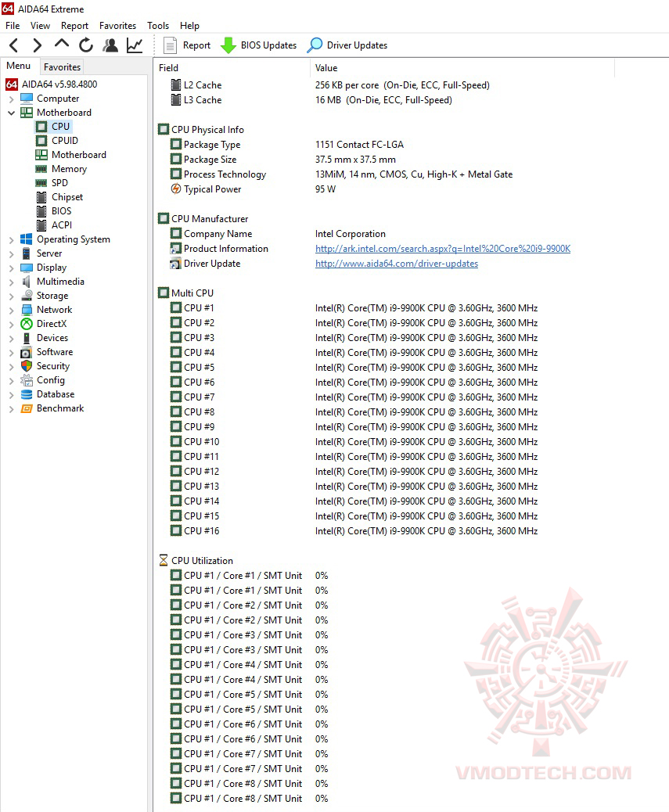Expand the Display tree node

pos(12,268)
